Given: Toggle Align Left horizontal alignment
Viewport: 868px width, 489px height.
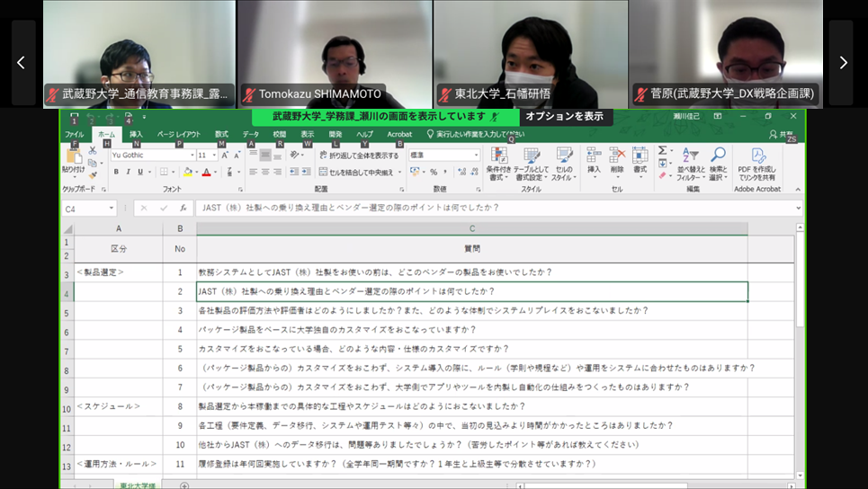Looking at the screenshot, I should pyautogui.click(x=253, y=172).
